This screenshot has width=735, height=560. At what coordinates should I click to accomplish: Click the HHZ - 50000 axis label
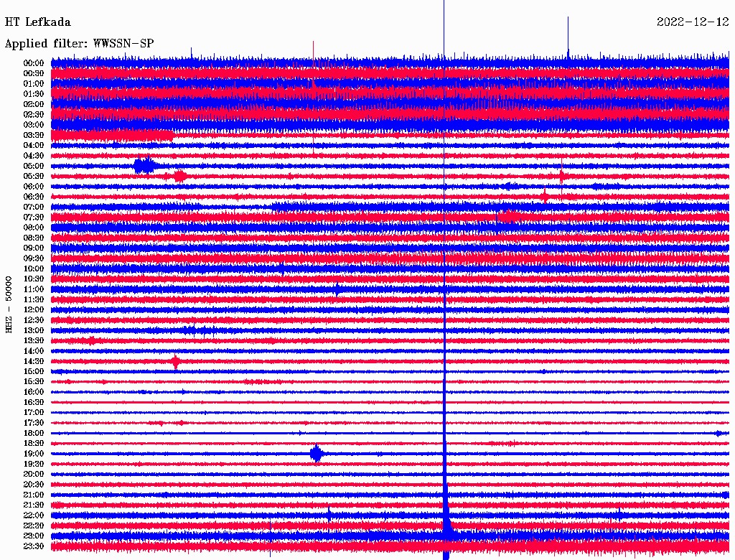(9, 304)
